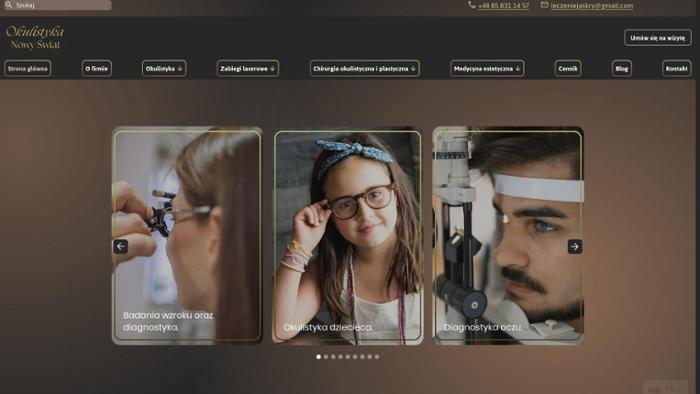Image resolution: width=700 pixels, height=394 pixels.
Task: Select the fifth carousel pagination dot
Action: 348,357
